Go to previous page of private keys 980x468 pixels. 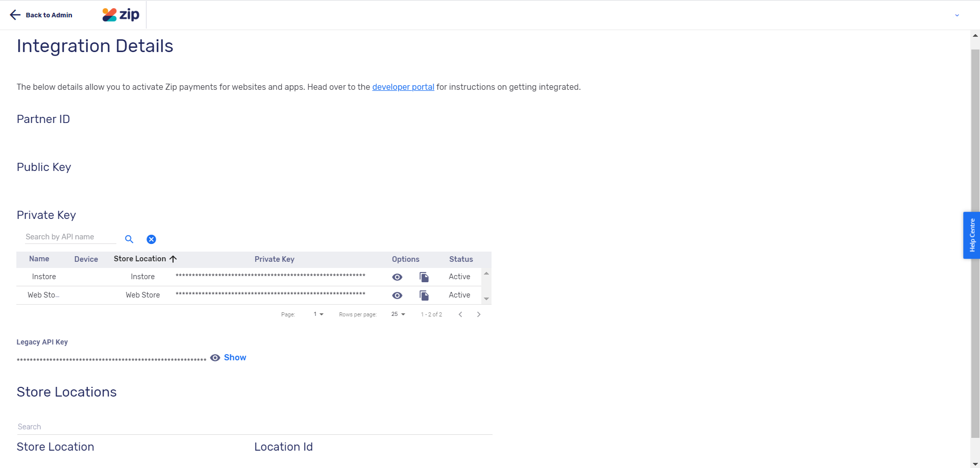click(x=460, y=314)
